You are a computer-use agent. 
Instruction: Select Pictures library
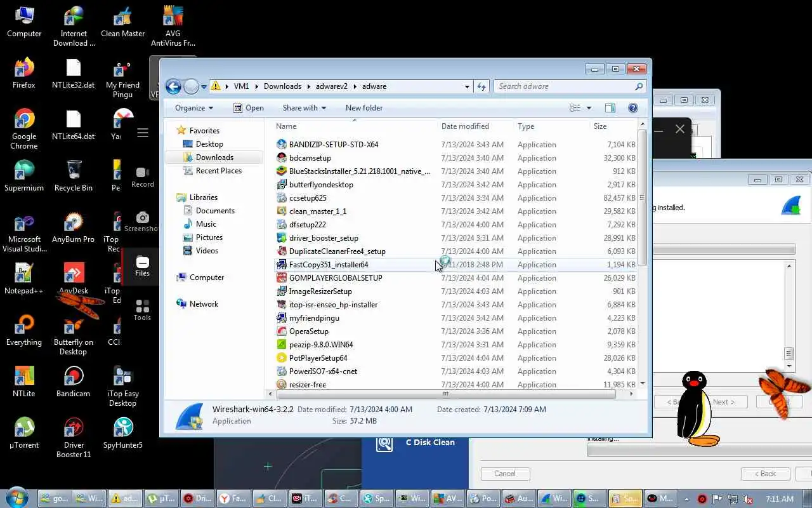point(209,237)
